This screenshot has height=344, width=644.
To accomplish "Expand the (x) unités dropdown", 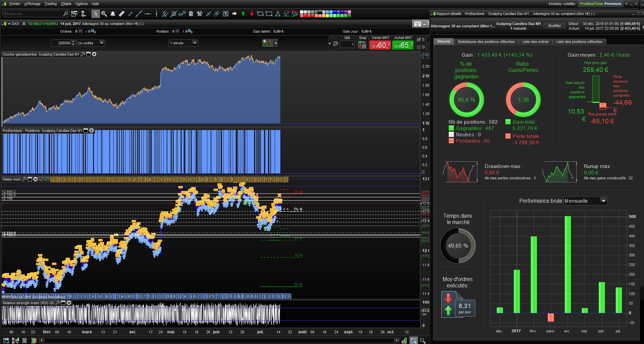I will pyautogui.click(x=102, y=43).
